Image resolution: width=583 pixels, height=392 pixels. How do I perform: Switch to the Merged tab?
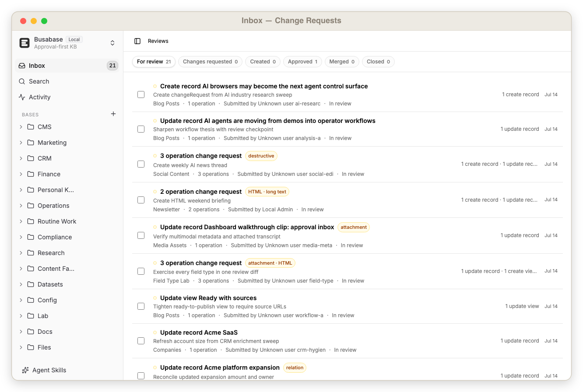(x=342, y=62)
